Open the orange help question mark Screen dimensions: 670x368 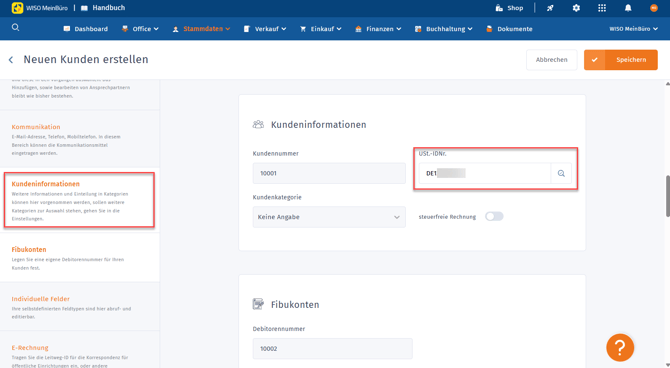[x=620, y=347]
